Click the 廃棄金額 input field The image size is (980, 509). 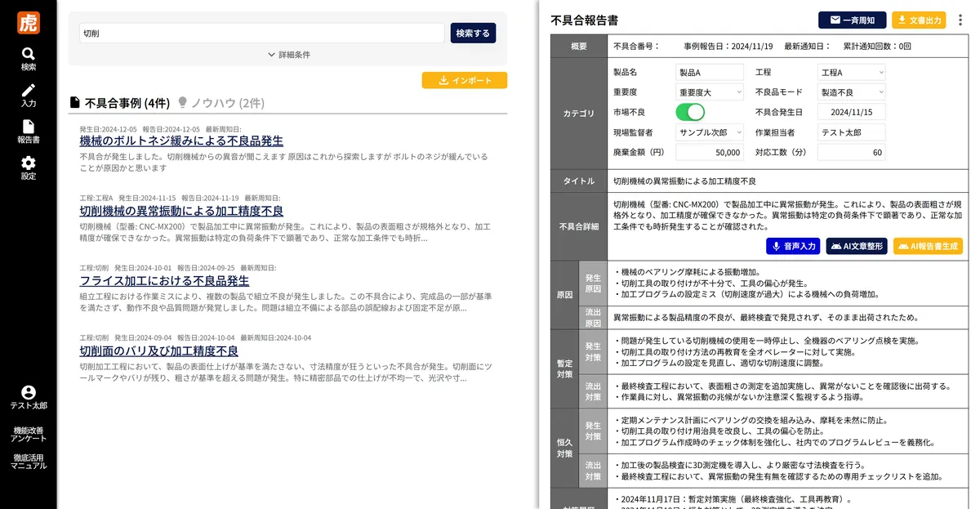click(710, 152)
